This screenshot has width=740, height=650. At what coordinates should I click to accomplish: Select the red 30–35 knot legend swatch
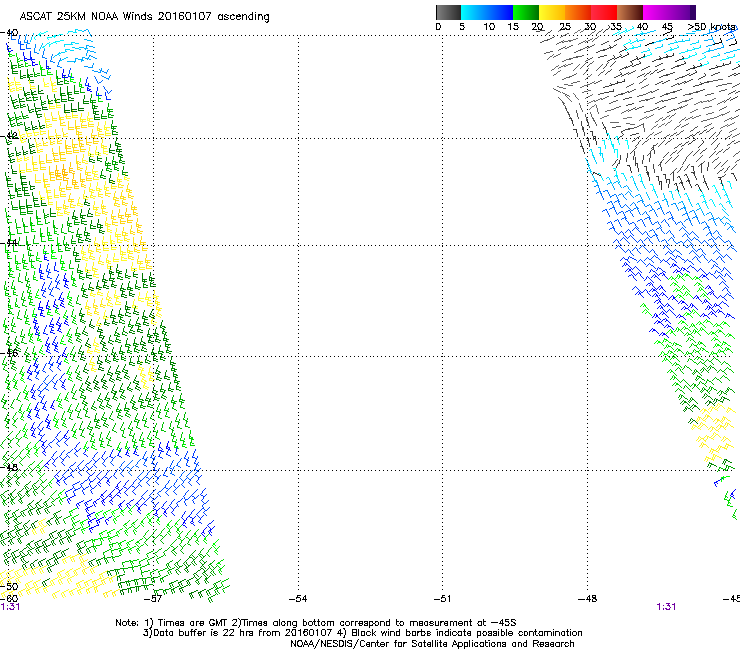[x=604, y=12]
